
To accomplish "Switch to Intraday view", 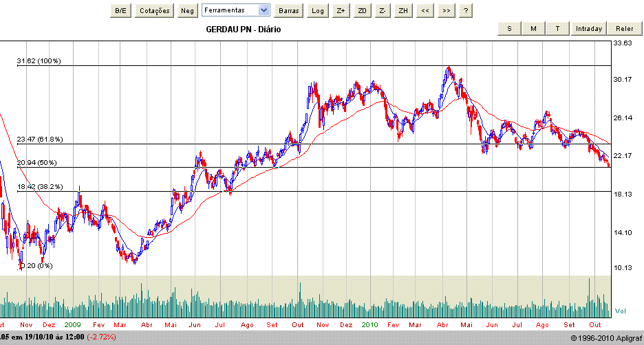I will tap(588, 29).
